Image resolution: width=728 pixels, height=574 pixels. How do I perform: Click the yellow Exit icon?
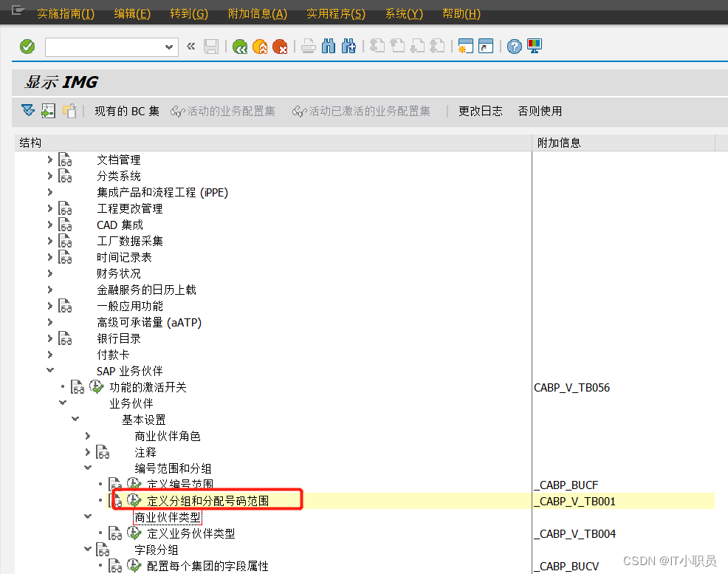coord(260,47)
